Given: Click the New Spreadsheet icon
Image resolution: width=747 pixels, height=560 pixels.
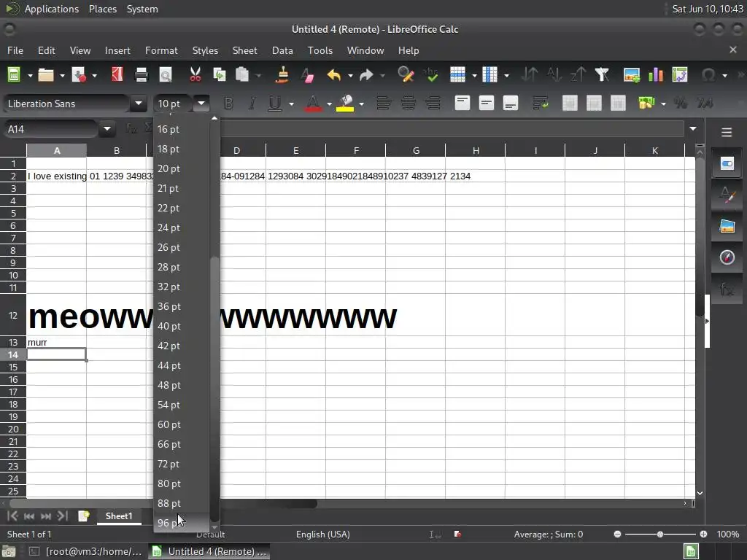Looking at the screenshot, I should click(14, 75).
